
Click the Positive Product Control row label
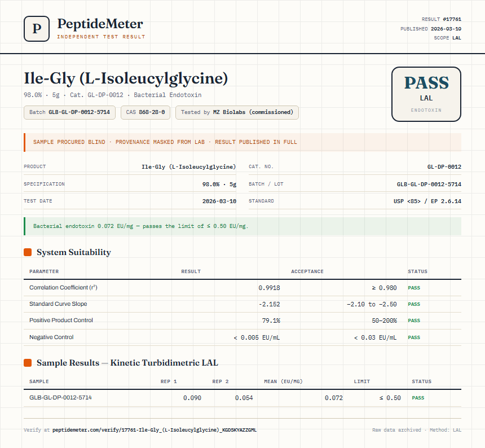(x=61, y=320)
